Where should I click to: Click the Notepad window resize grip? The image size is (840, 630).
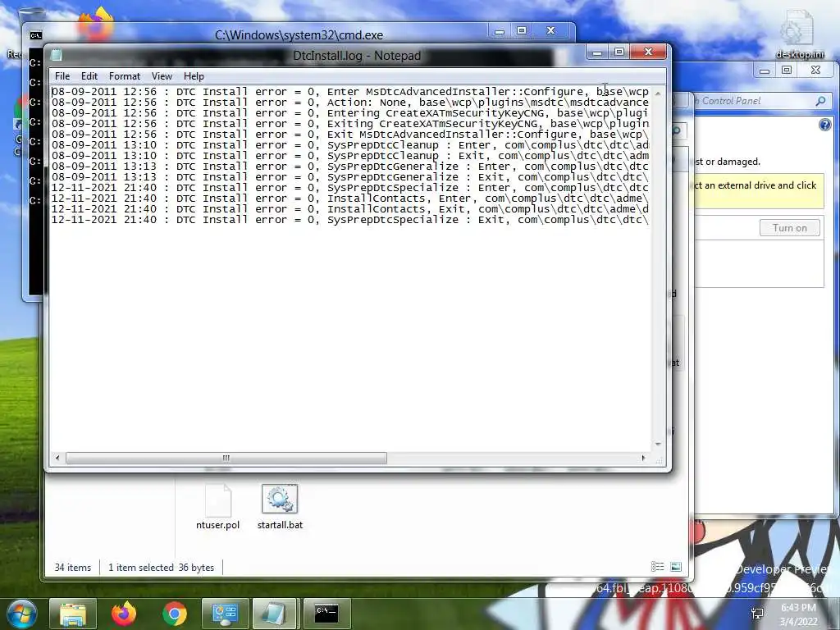pyautogui.click(x=659, y=460)
